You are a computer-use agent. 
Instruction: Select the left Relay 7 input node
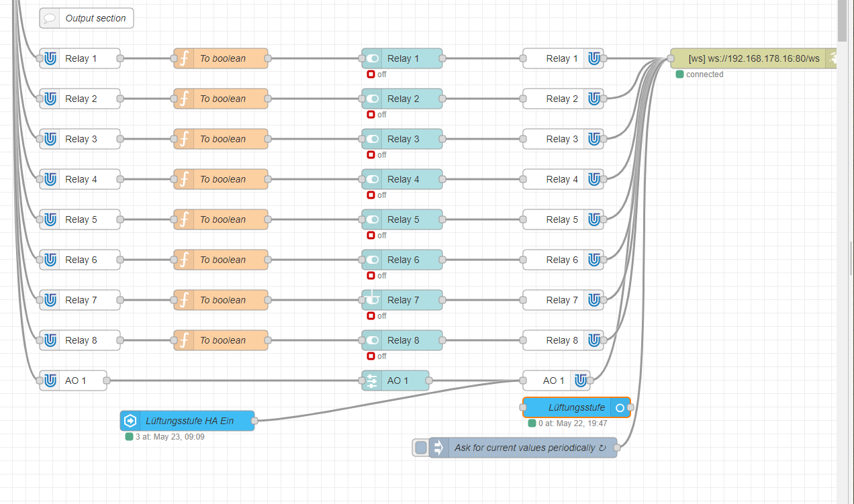(80, 300)
